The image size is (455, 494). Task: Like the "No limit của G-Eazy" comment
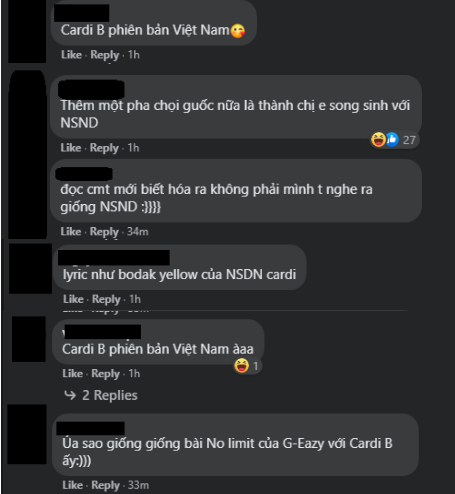72,485
